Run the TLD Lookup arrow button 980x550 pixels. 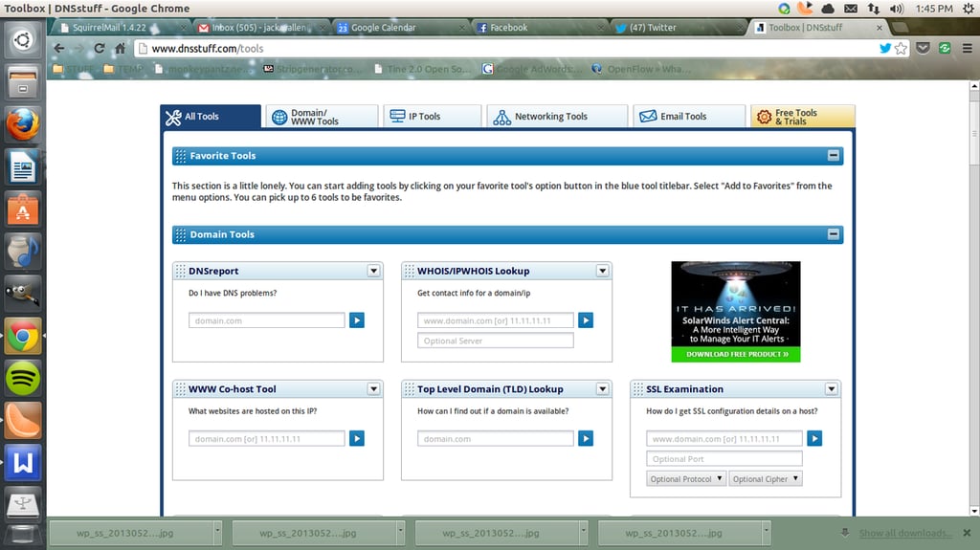click(x=586, y=439)
